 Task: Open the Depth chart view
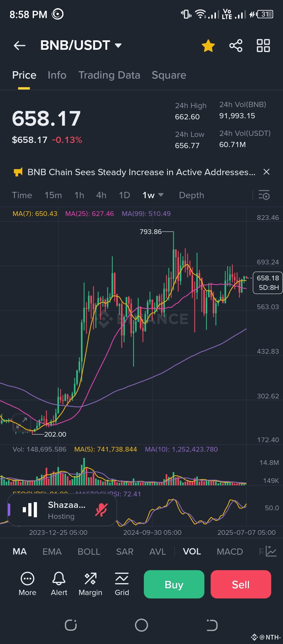tap(192, 195)
